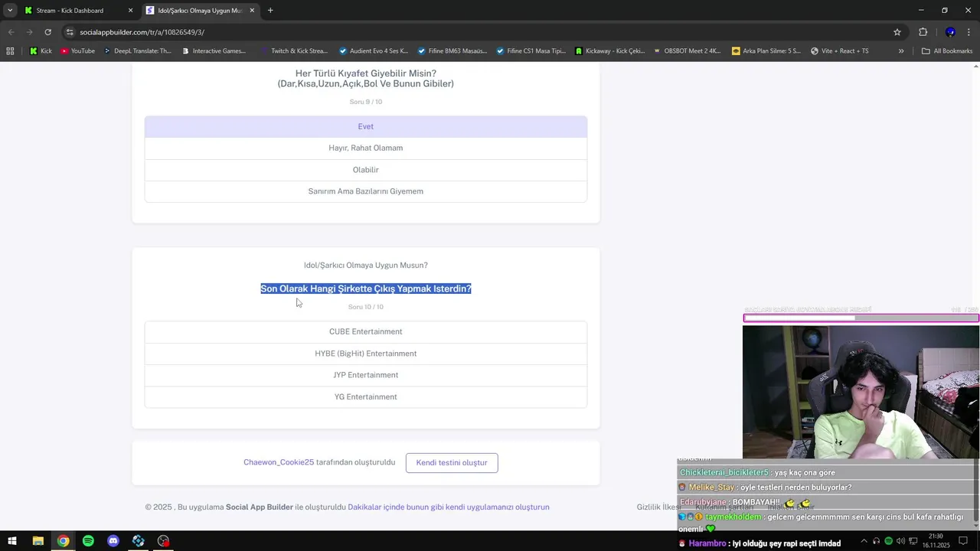The height and width of the screenshot is (551, 980).
Task: Open Dakikalar içinde kendi uygulamanızı oluşturun link
Action: 449,507
